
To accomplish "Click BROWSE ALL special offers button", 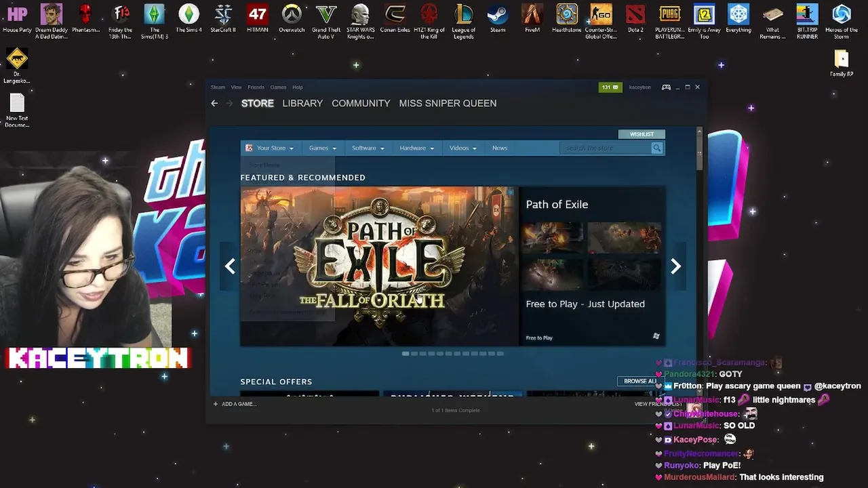I will pyautogui.click(x=640, y=381).
